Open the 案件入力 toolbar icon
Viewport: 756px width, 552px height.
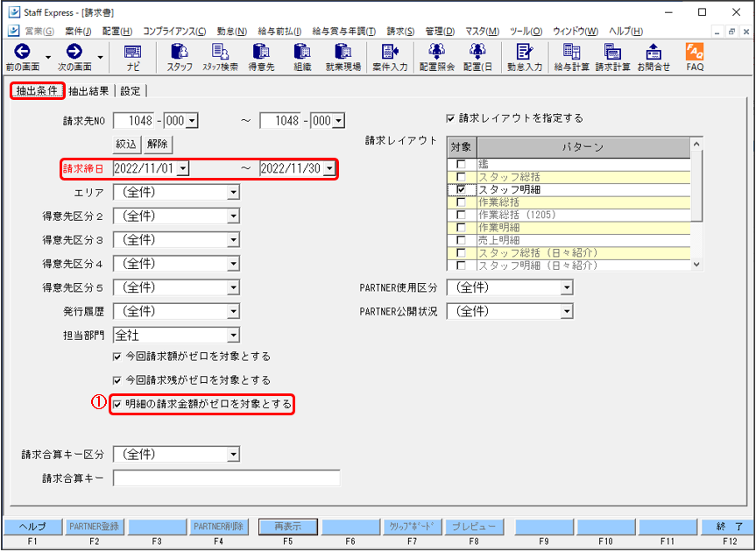[390, 52]
